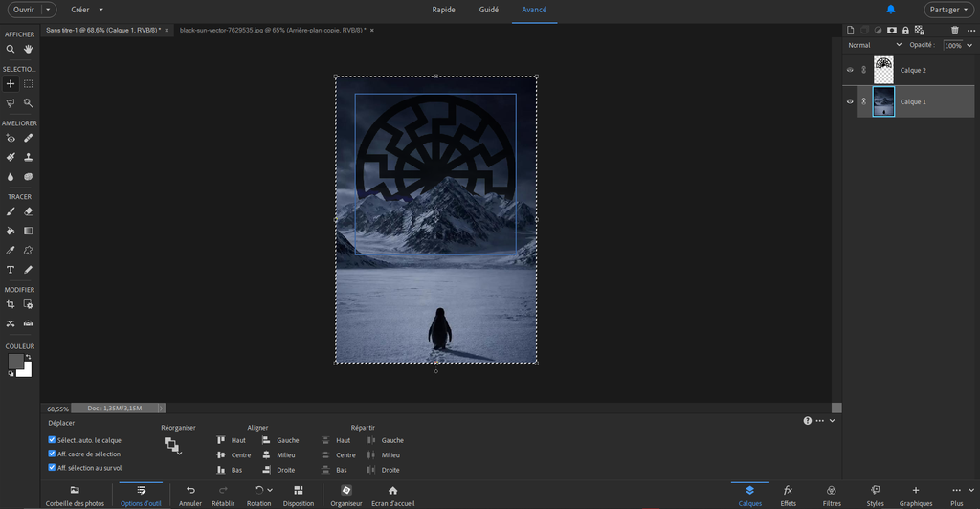The image size is (980, 509).
Task: Select the Paint Bucket tool
Action: pyautogui.click(x=11, y=231)
